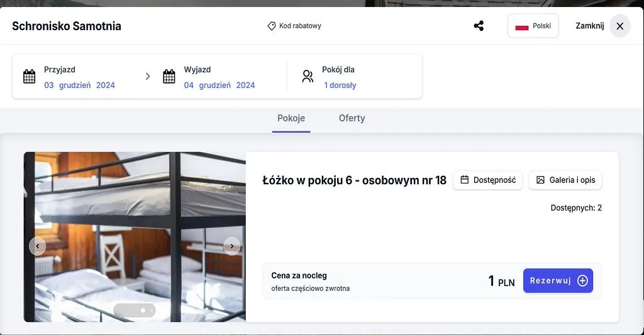Click the share icon in header
Viewport: 644px width, 335px height.
point(479,26)
